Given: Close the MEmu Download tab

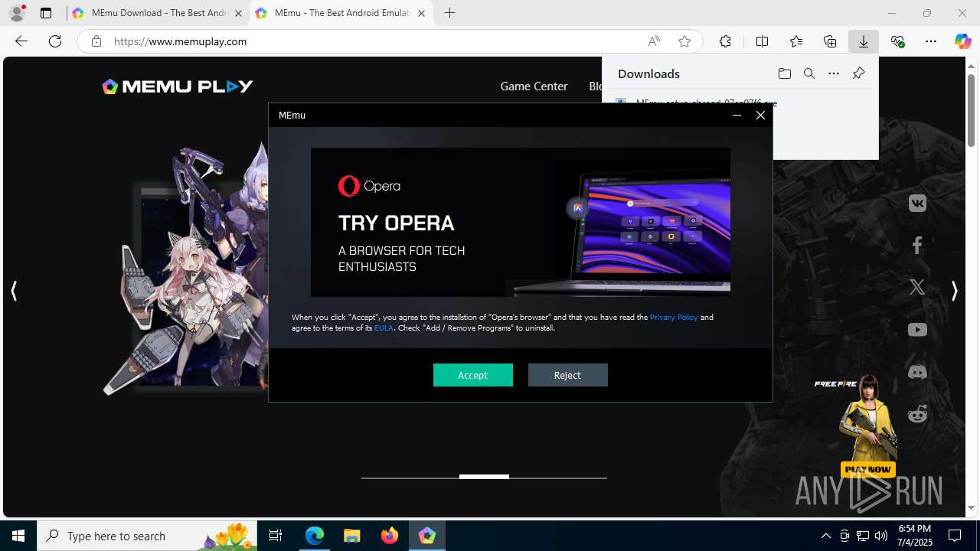Looking at the screenshot, I should pyautogui.click(x=238, y=13).
